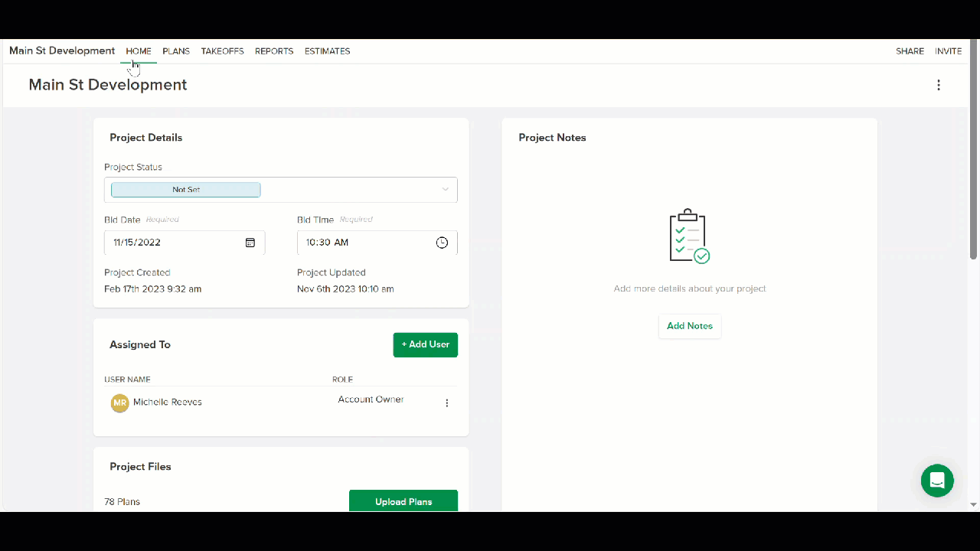Viewport: 980px width, 551px height.
Task: Click the Project Notes clipboard illustration
Action: click(689, 236)
